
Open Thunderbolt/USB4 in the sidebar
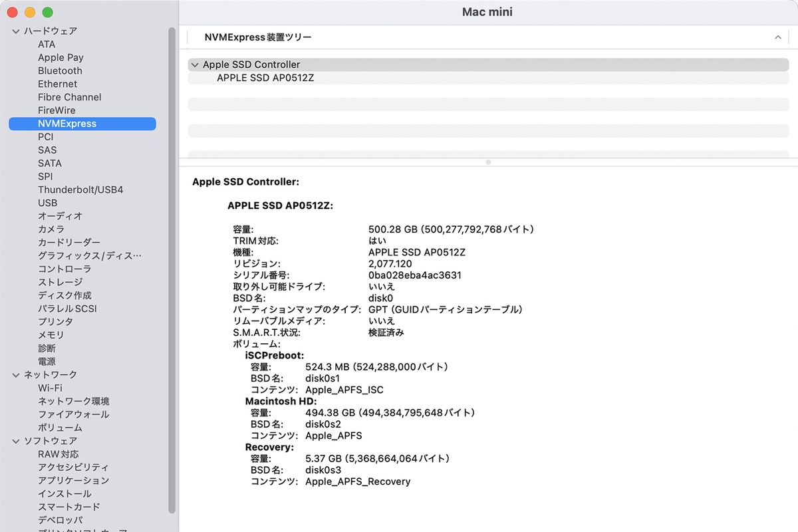coord(80,190)
